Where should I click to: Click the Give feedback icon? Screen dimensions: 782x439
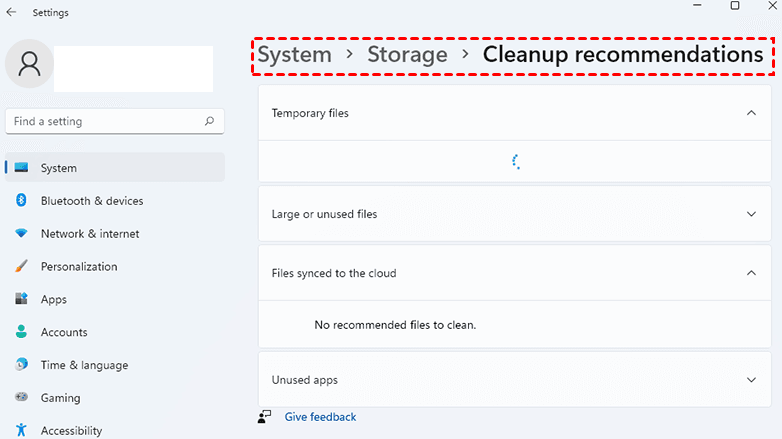[265, 417]
